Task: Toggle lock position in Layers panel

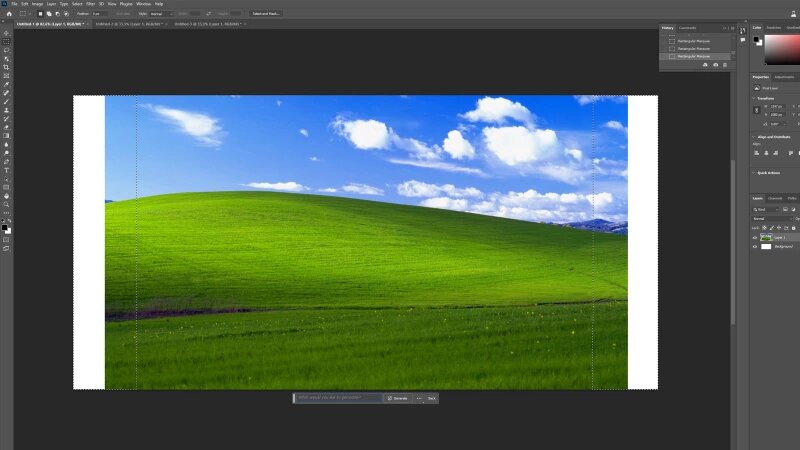Action: pyautogui.click(x=779, y=228)
